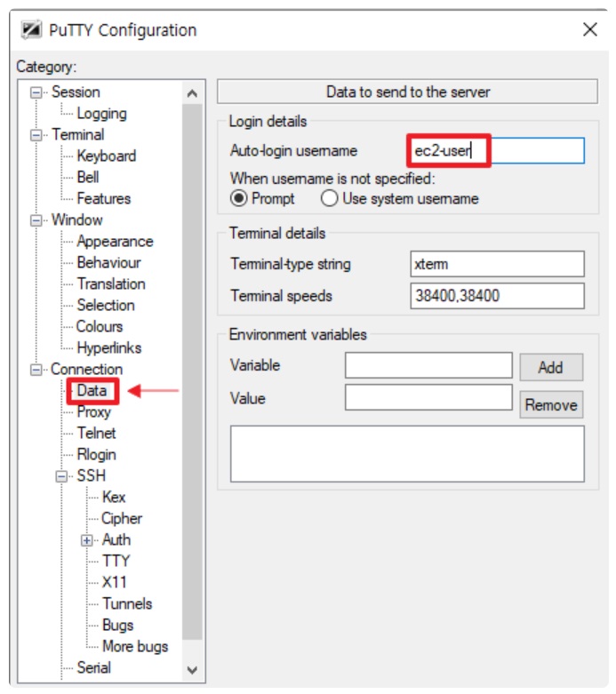This screenshot has width=616, height=694.
Task: Collapse the Connection tree node
Action: coord(36,370)
